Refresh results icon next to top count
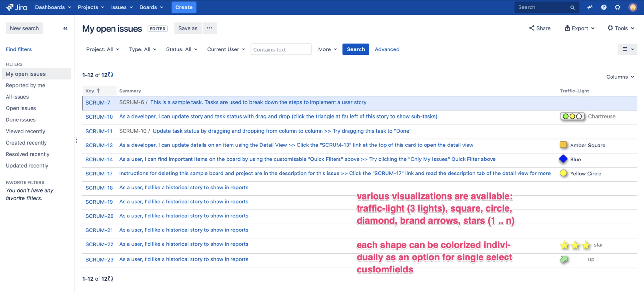Viewport: 644px width, 293px height. point(111,75)
